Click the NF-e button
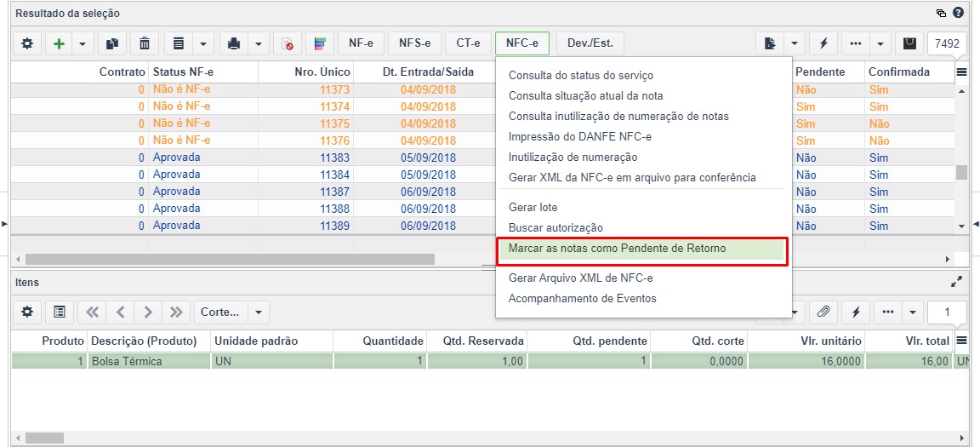This screenshot has height=447, width=980. (x=361, y=43)
